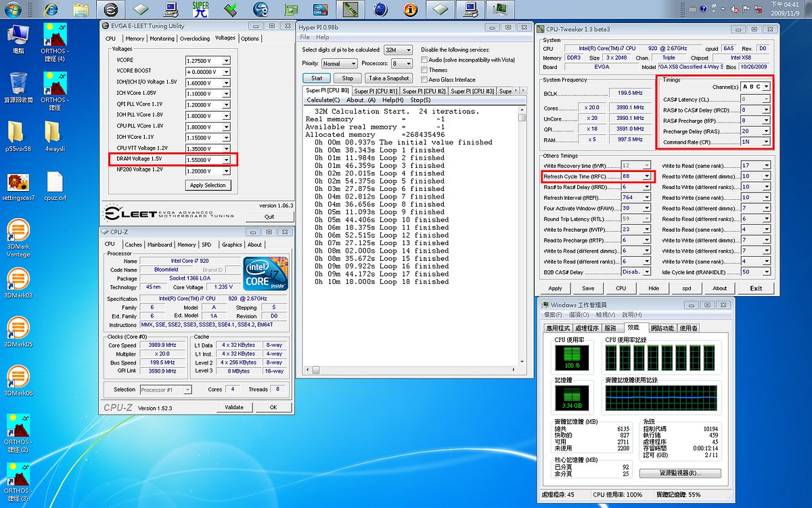
Task: Select the cpuz.cvf file icon
Action: click(55, 188)
